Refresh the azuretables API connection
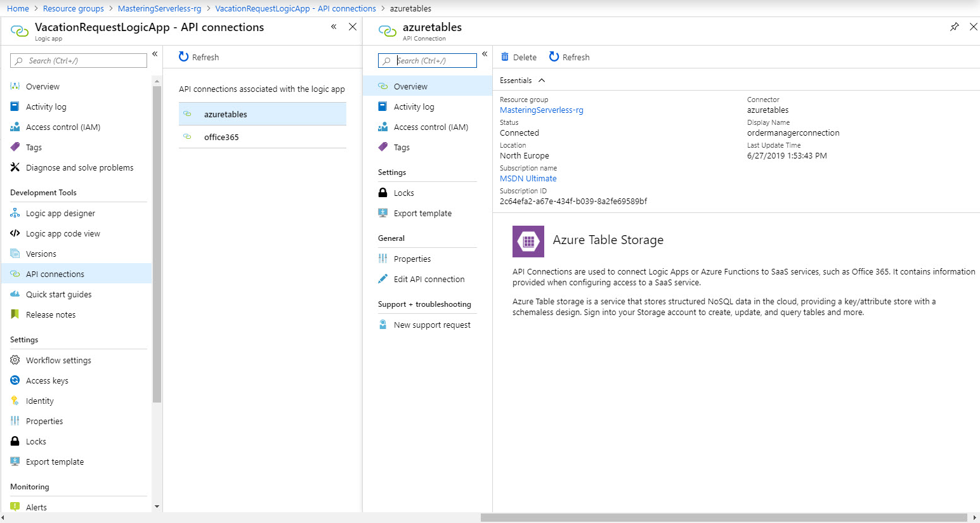Image resolution: width=980 pixels, height=523 pixels. 570,57
